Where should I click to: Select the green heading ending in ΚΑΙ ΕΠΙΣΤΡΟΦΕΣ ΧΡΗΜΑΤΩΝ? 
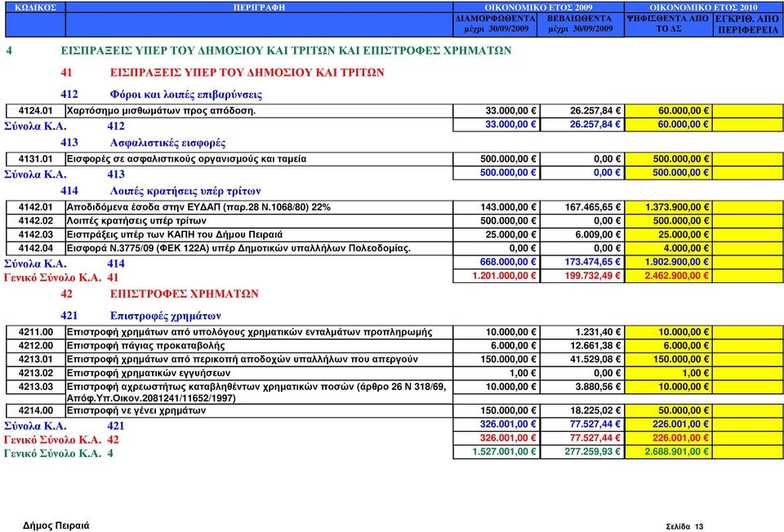pos(286,51)
